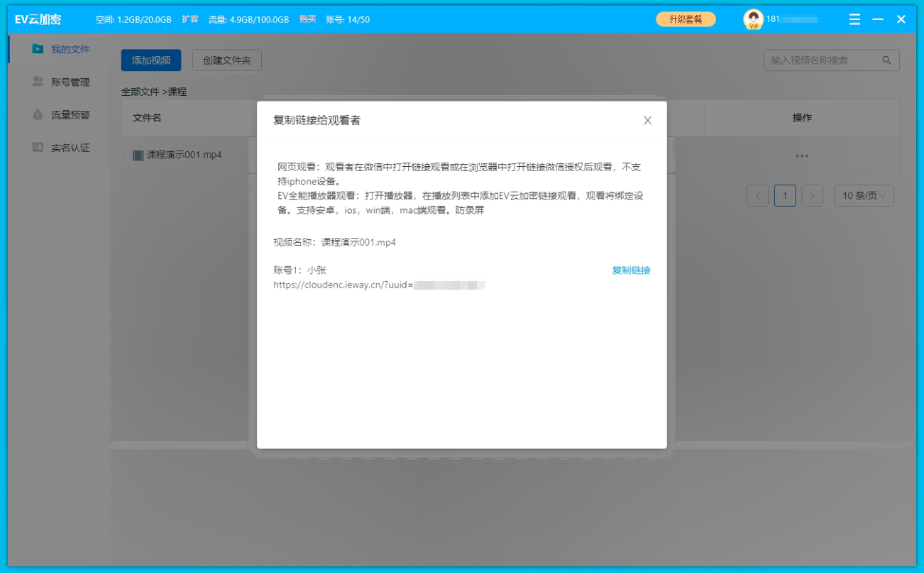Click 复制链接 for account 小张
Screen dimensions: 924x573
(x=631, y=271)
